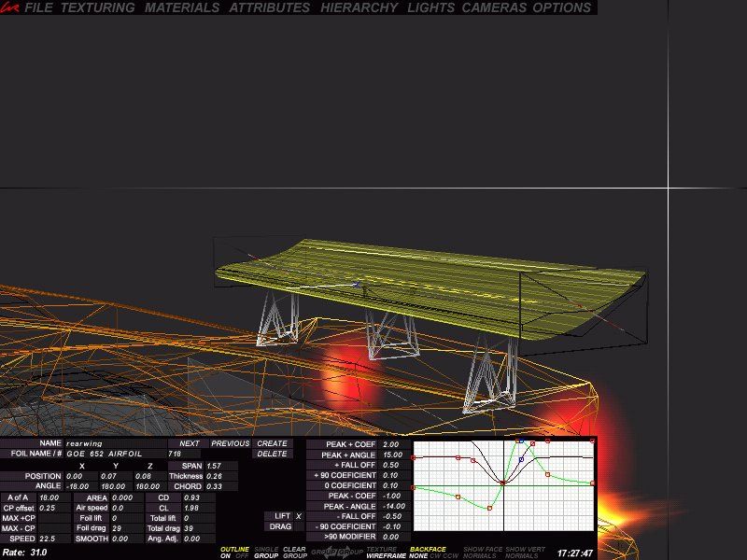This screenshot has height=560, width=747.
Task: Open the MATERIALS menu
Action: (182, 7)
